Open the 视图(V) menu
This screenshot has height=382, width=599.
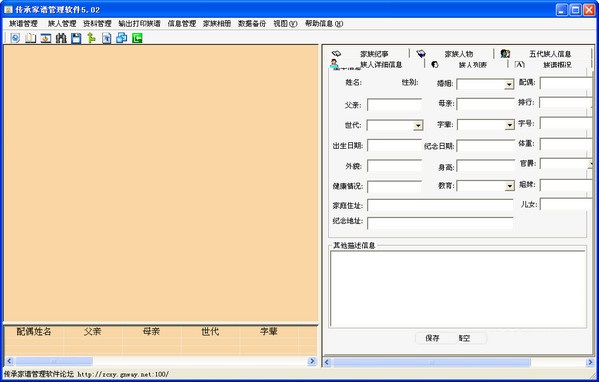tap(285, 24)
